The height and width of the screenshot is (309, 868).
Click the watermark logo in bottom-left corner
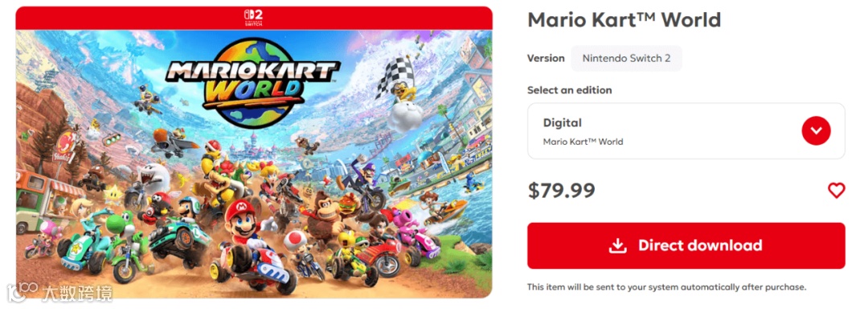pos(23,293)
